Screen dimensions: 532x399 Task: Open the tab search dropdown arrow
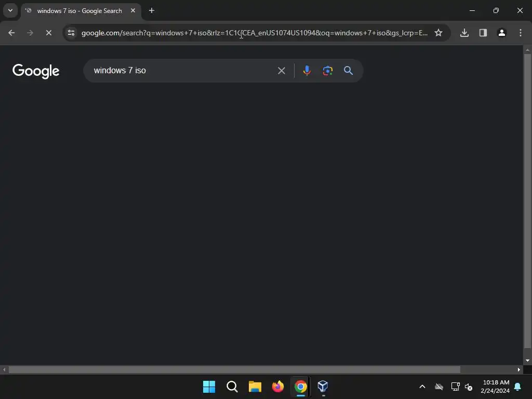[10, 10]
